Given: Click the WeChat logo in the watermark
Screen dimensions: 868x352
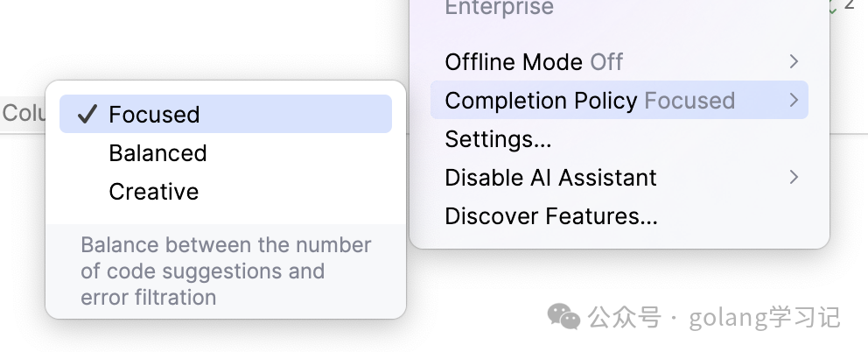Looking at the screenshot, I should coord(563,316).
